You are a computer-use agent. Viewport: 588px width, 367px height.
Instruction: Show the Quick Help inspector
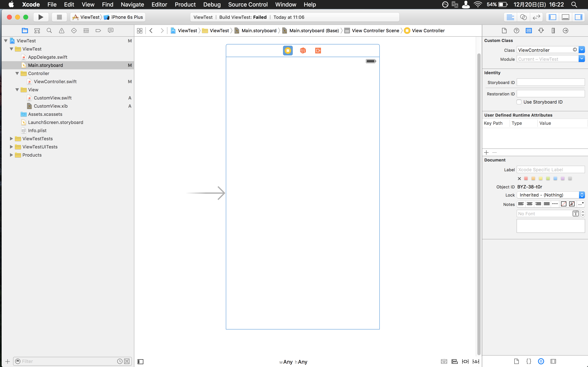[x=516, y=31]
